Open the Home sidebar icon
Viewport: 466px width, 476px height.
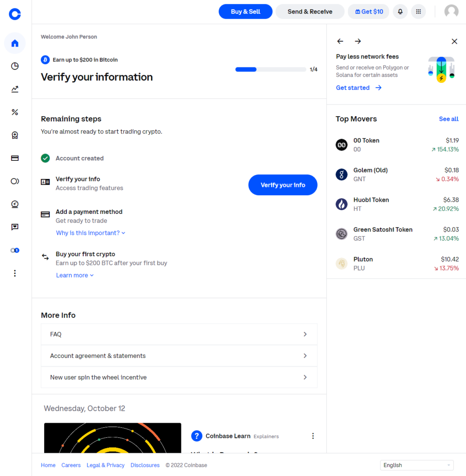tap(14, 43)
